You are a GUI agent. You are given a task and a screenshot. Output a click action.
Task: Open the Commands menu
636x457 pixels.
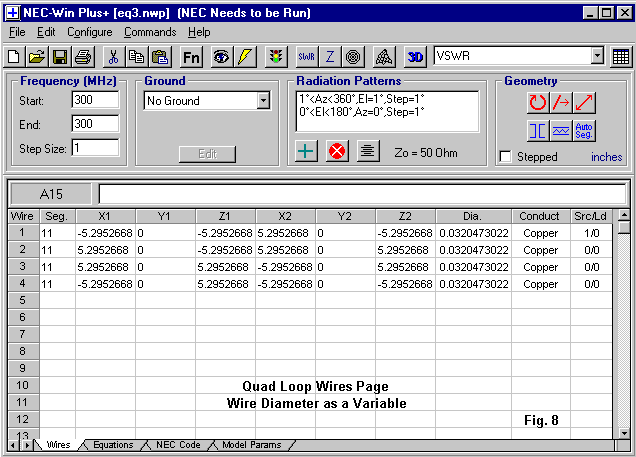tap(150, 32)
